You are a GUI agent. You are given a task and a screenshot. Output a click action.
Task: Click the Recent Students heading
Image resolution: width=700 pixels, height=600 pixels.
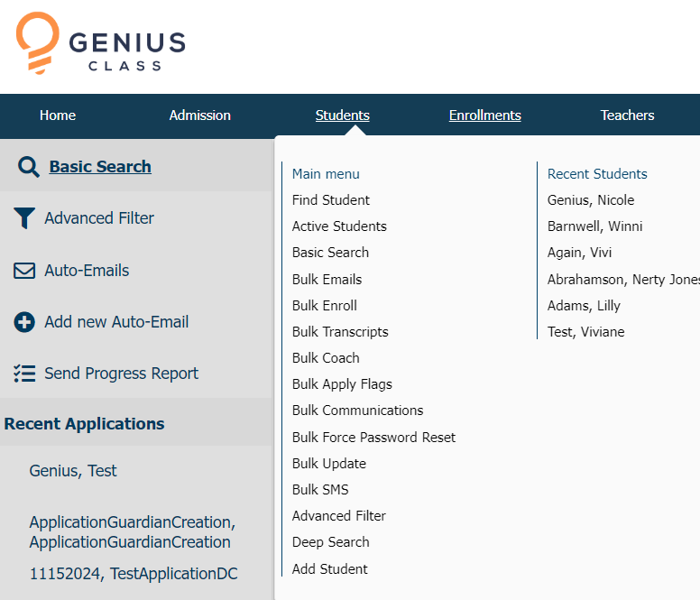click(x=597, y=174)
